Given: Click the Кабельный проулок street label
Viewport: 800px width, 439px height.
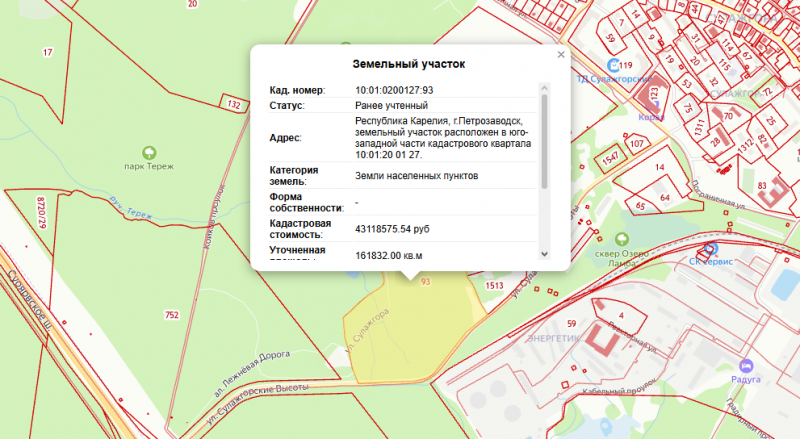Looking at the screenshot, I should 619,386.
